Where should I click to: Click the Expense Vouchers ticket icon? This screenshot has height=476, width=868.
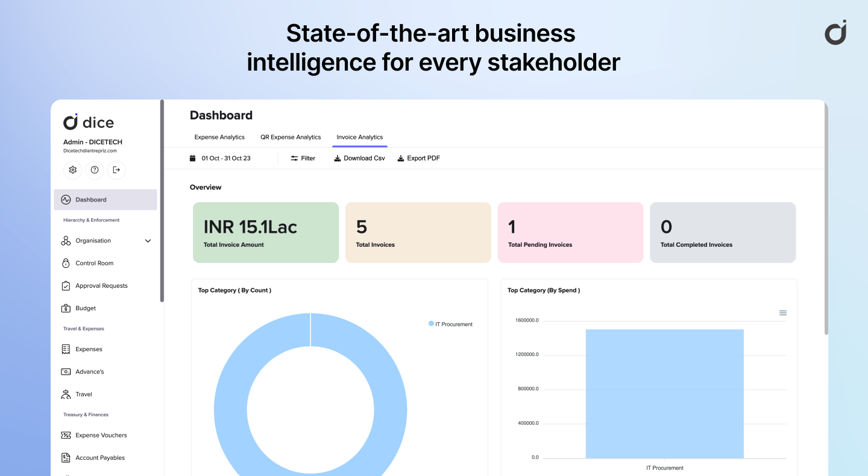pyautogui.click(x=66, y=435)
